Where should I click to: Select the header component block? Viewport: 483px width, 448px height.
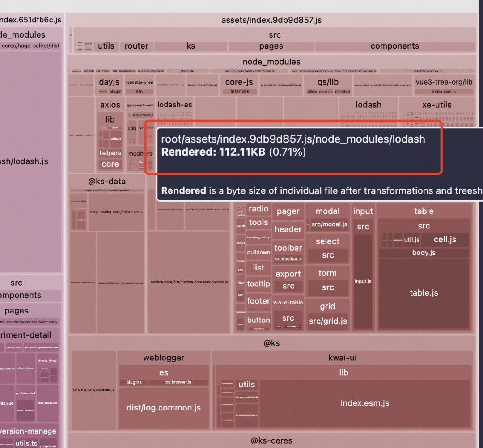pyautogui.click(x=288, y=230)
